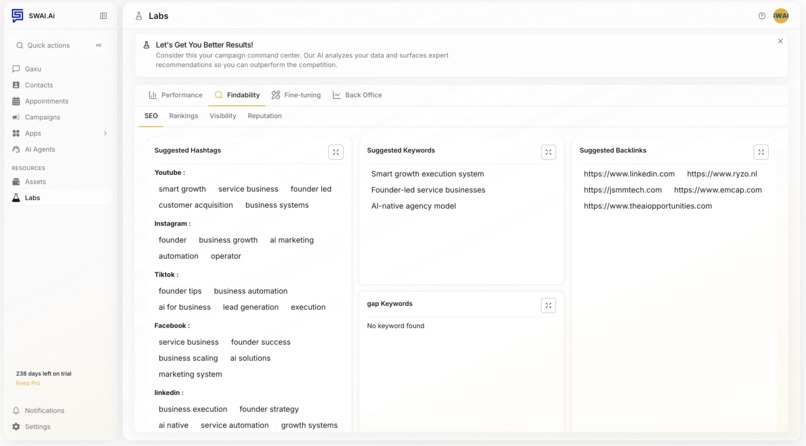Click the 'business scaling' Facebook hashtag

188,358
